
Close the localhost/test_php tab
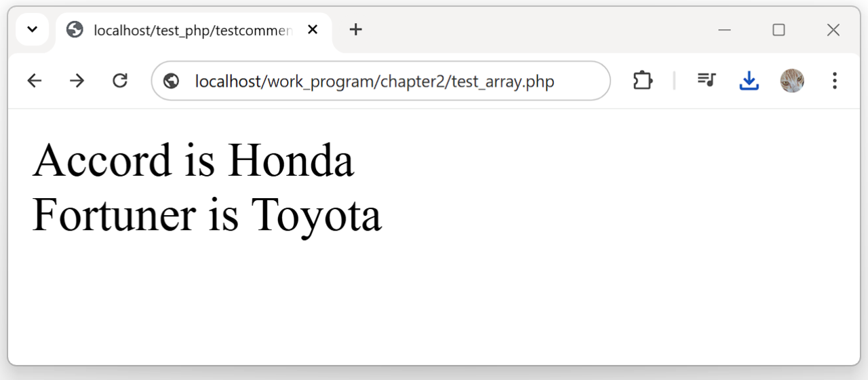coord(313,30)
